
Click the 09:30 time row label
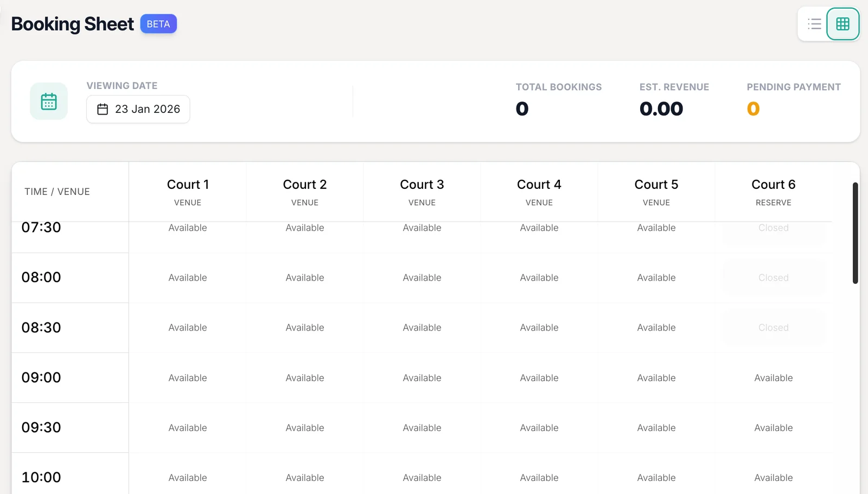41,427
